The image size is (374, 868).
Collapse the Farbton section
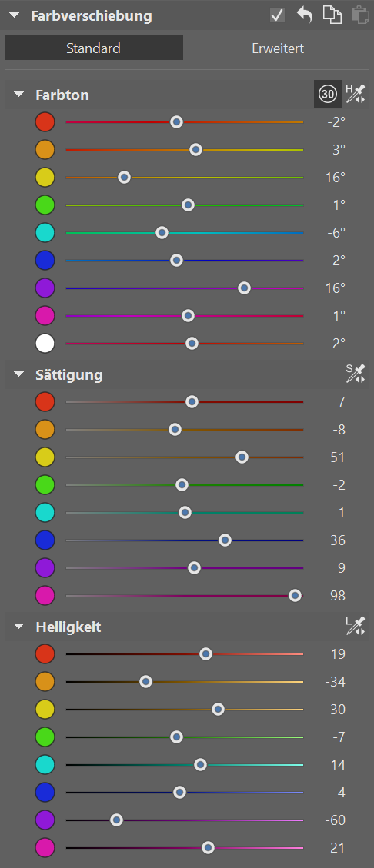pyautogui.click(x=19, y=95)
